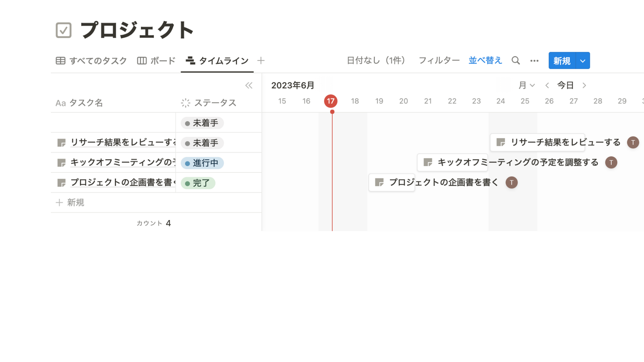Click the plus icon to add view
This screenshot has width=644, height=362.
pyautogui.click(x=261, y=60)
